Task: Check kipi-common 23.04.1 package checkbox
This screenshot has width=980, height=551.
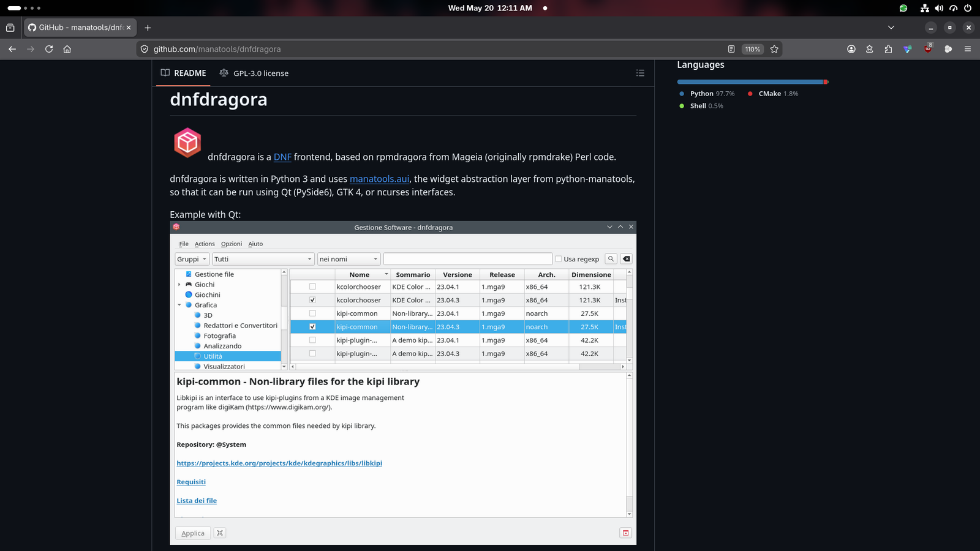Action: tap(312, 313)
